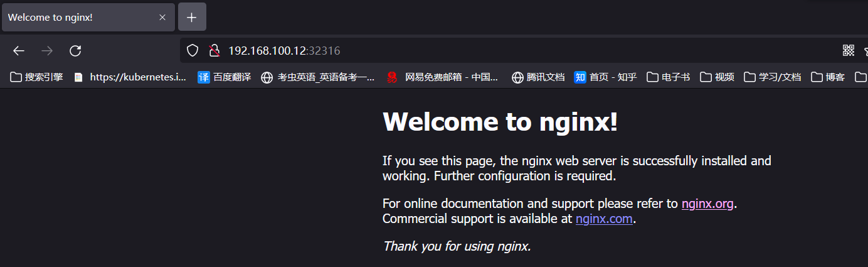Click the 知乎 blue favicon

pyautogui.click(x=580, y=77)
